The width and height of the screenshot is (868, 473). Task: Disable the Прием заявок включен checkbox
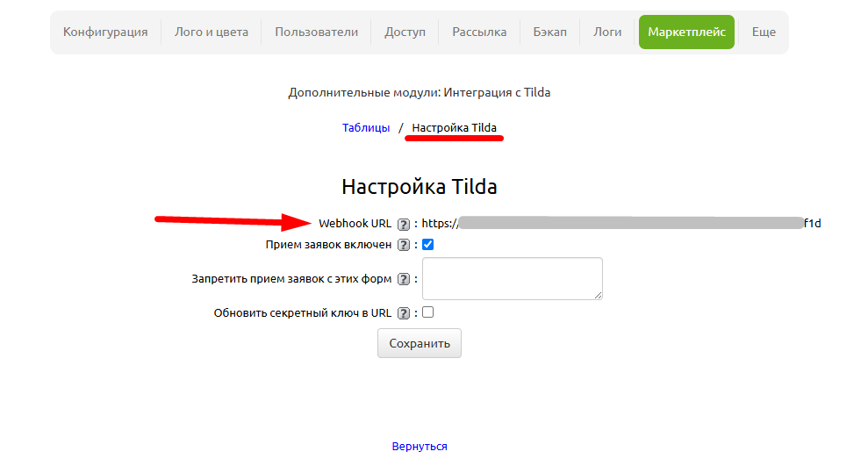428,245
